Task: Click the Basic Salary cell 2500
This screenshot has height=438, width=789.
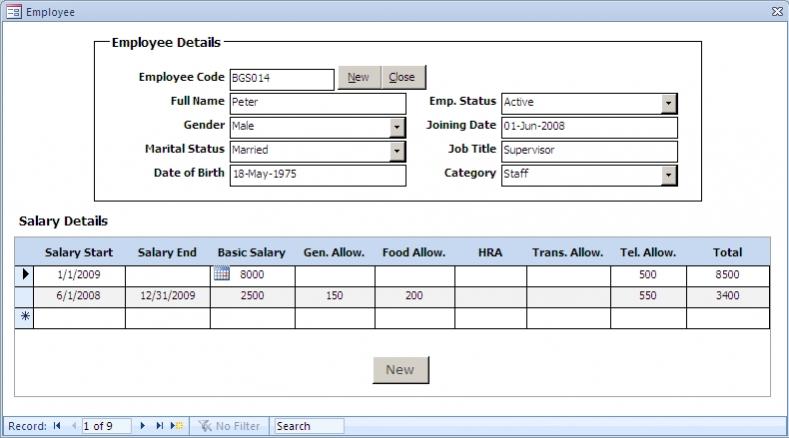Action: pyautogui.click(x=252, y=296)
